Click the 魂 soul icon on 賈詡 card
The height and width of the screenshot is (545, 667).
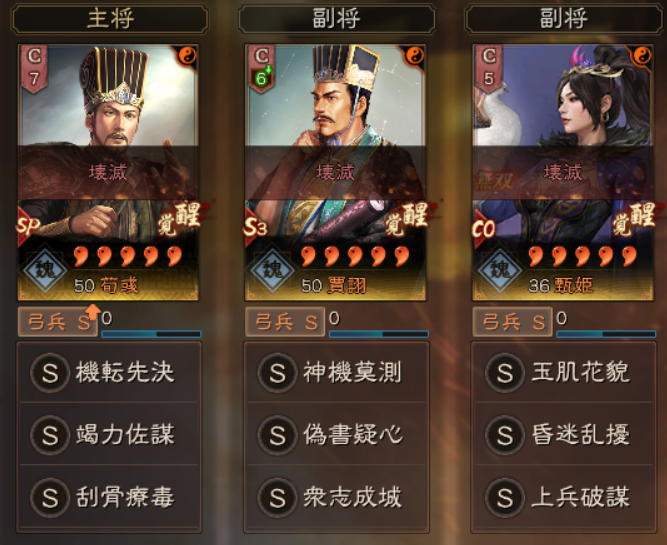pyautogui.click(x=272, y=269)
